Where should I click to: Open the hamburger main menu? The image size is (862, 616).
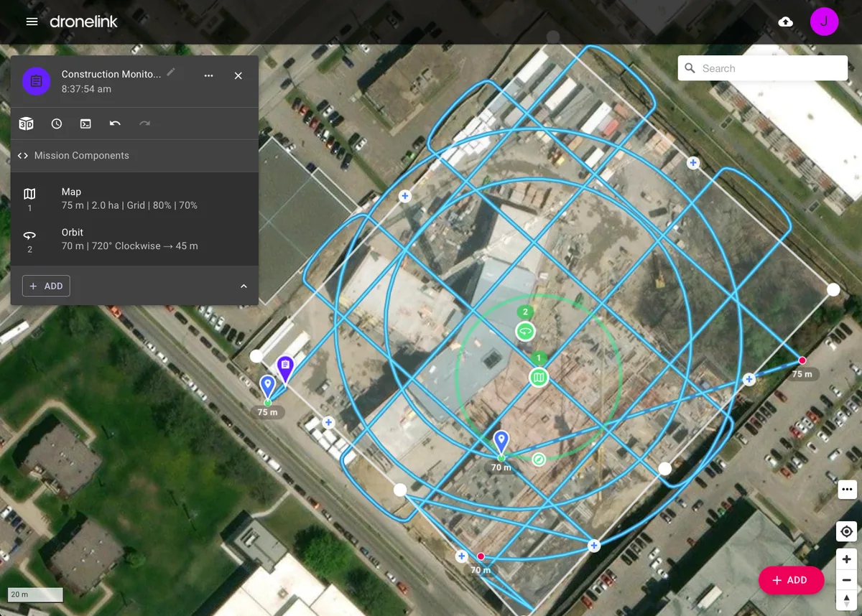pyautogui.click(x=32, y=22)
